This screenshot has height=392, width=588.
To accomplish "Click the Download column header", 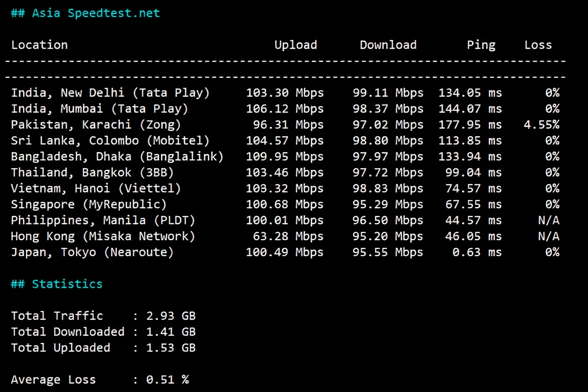I will (388, 45).
